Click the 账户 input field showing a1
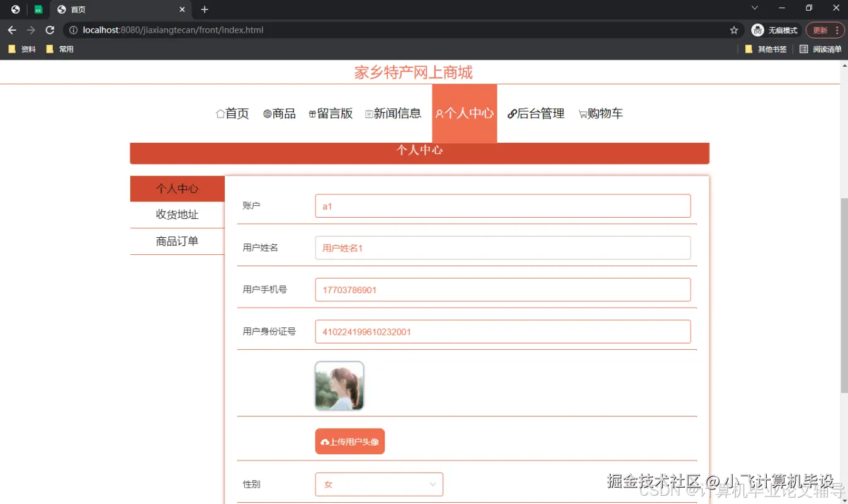This screenshot has height=504, width=848. (502, 206)
